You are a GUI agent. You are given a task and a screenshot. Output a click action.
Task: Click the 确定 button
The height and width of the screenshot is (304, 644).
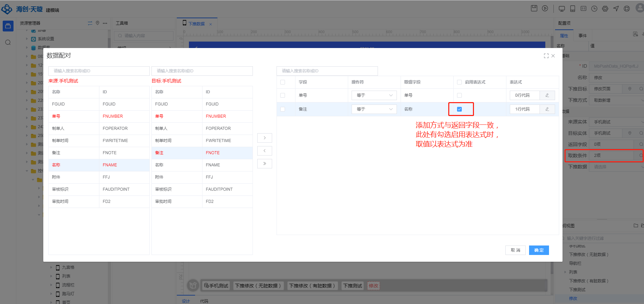tap(539, 250)
